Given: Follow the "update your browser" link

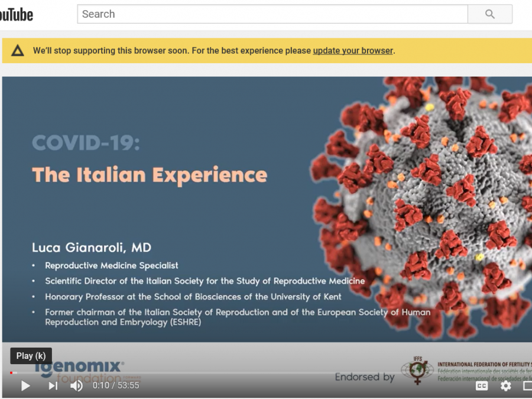Looking at the screenshot, I should (353, 51).
